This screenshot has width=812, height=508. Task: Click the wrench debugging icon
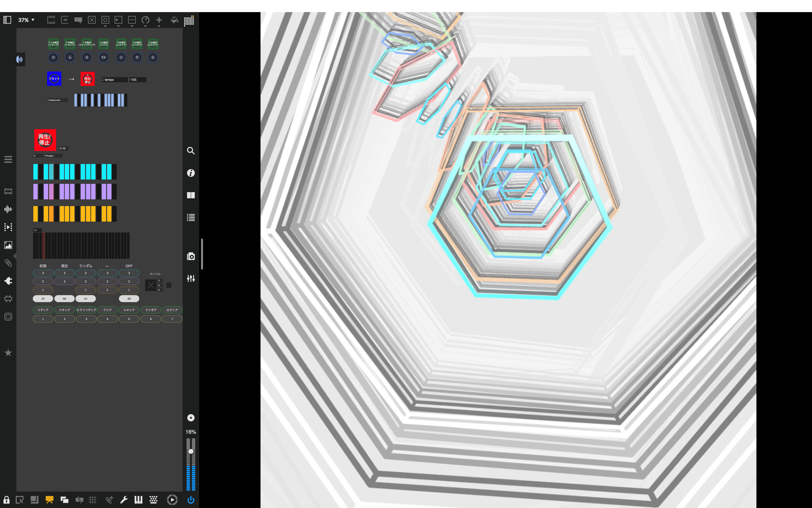click(x=124, y=500)
